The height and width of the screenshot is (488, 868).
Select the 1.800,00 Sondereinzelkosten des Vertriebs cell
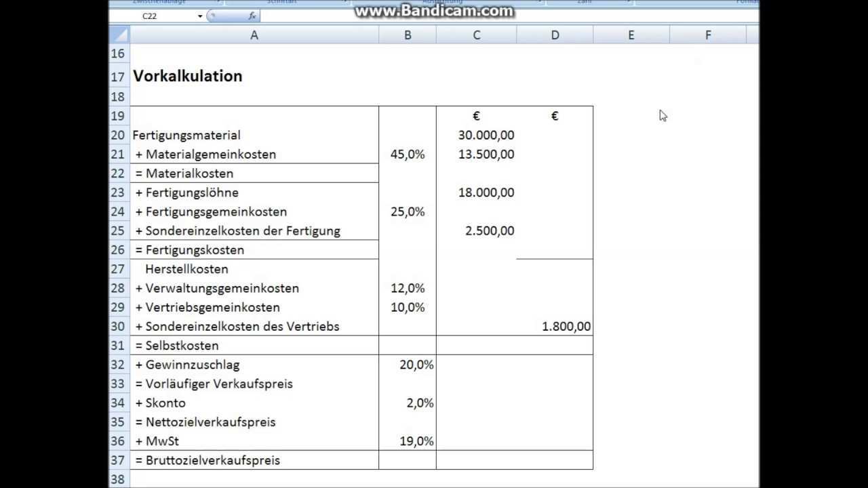pyautogui.click(x=555, y=327)
